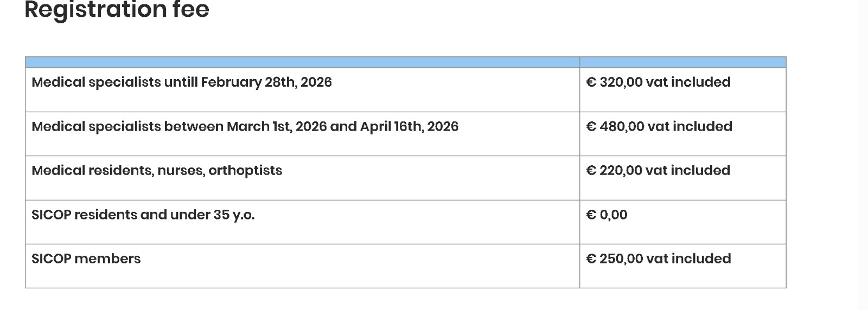Select the Medical specialists until February 28th row
The image size is (868, 310).
click(181, 82)
